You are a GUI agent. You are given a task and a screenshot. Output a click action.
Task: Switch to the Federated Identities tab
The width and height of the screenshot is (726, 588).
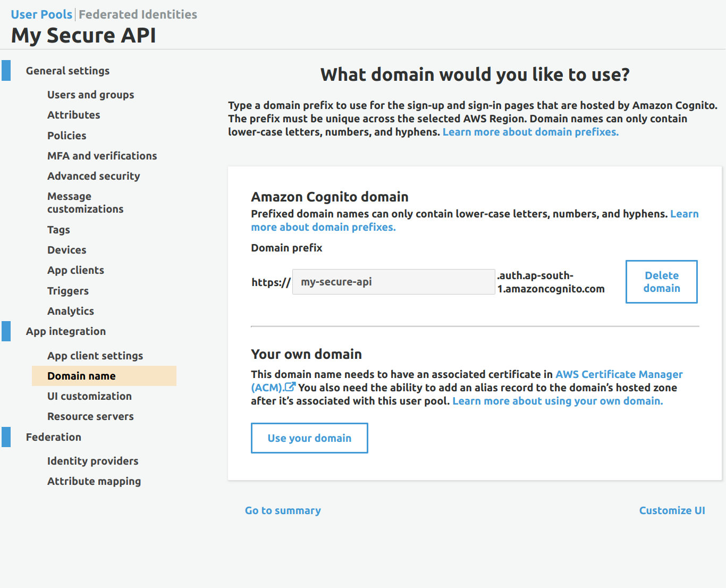[x=138, y=14]
